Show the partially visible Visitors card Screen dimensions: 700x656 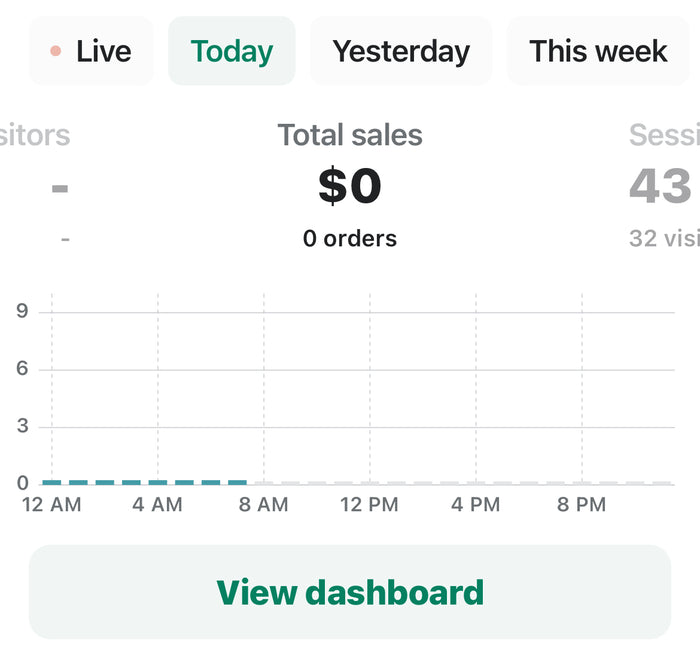(35, 135)
